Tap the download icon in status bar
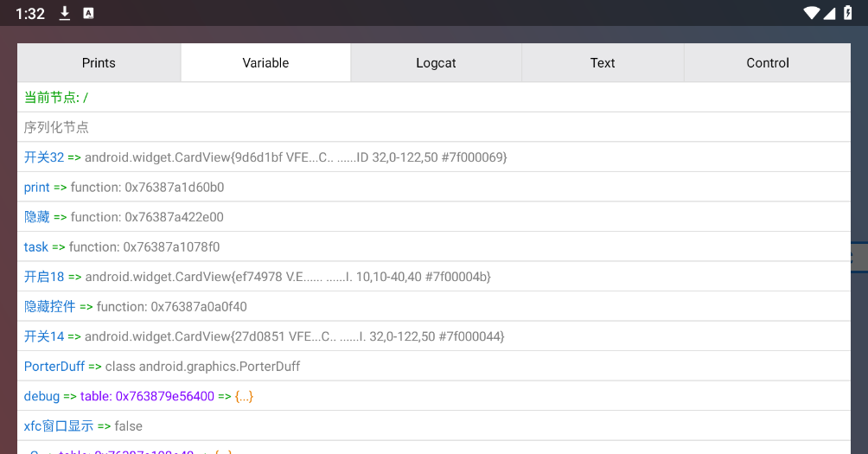 click(x=65, y=13)
